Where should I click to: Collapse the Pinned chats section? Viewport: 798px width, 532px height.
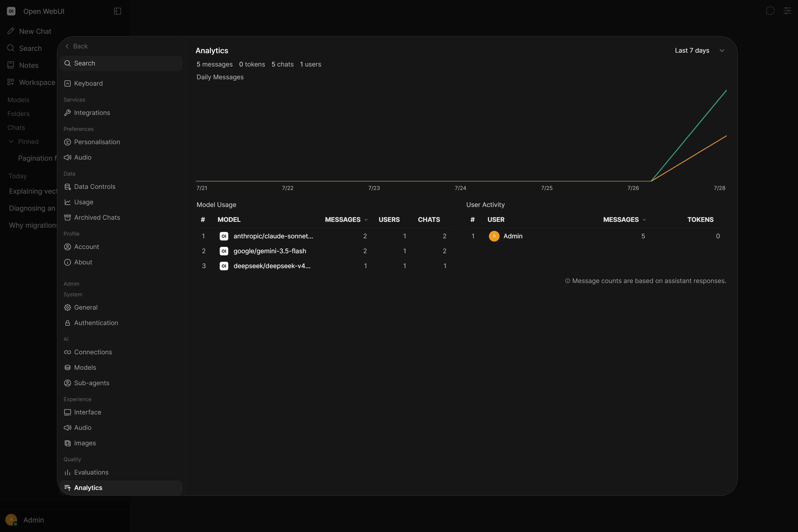click(x=23, y=142)
